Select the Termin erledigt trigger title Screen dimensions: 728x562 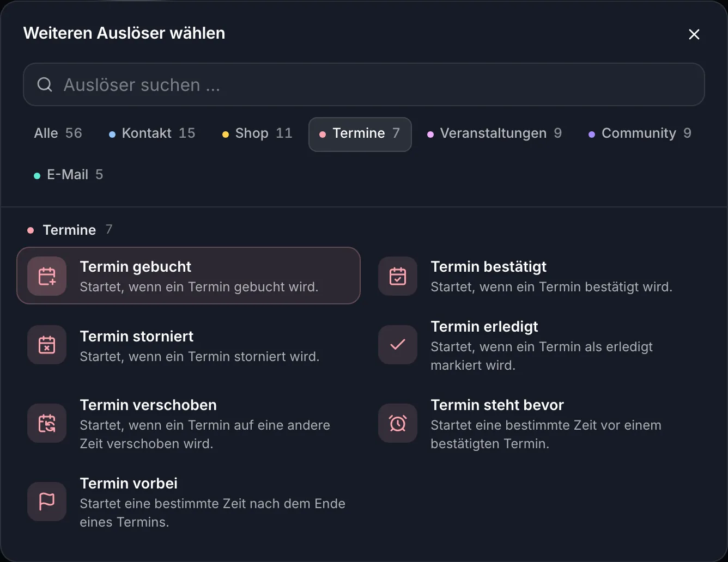pyautogui.click(x=484, y=327)
